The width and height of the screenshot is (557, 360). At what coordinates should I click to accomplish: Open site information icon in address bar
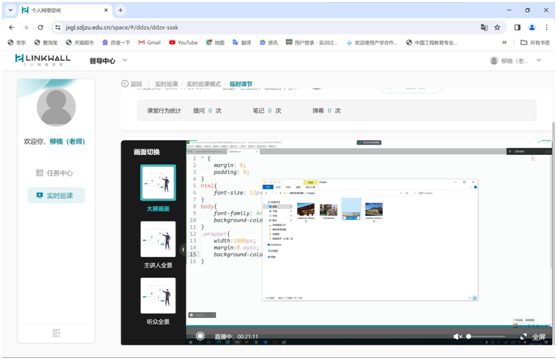[x=58, y=27]
